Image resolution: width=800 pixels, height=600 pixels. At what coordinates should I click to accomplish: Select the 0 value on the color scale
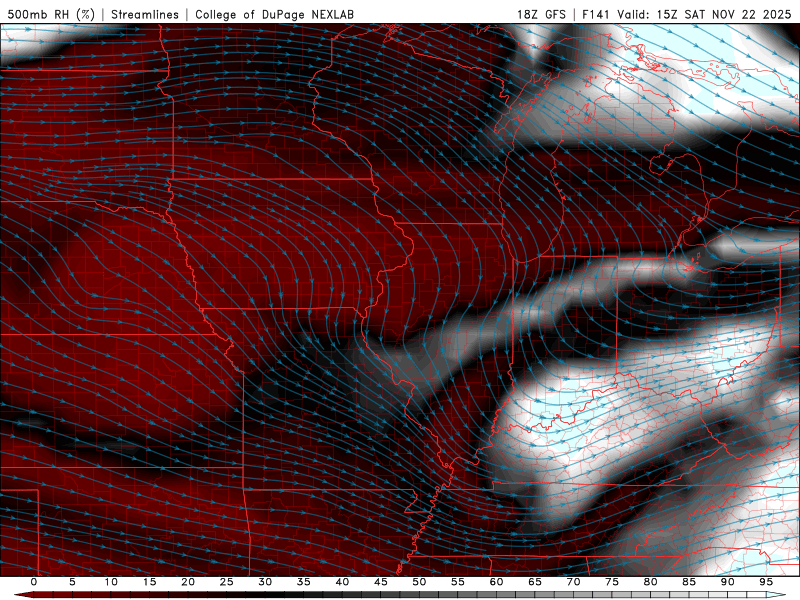[x=34, y=582]
